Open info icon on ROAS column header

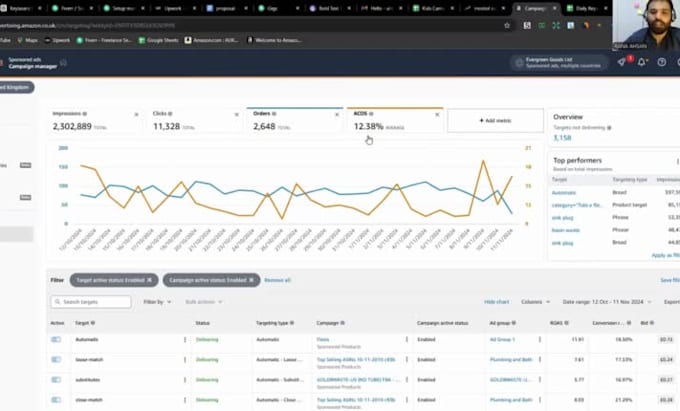[x=566, y=323]
